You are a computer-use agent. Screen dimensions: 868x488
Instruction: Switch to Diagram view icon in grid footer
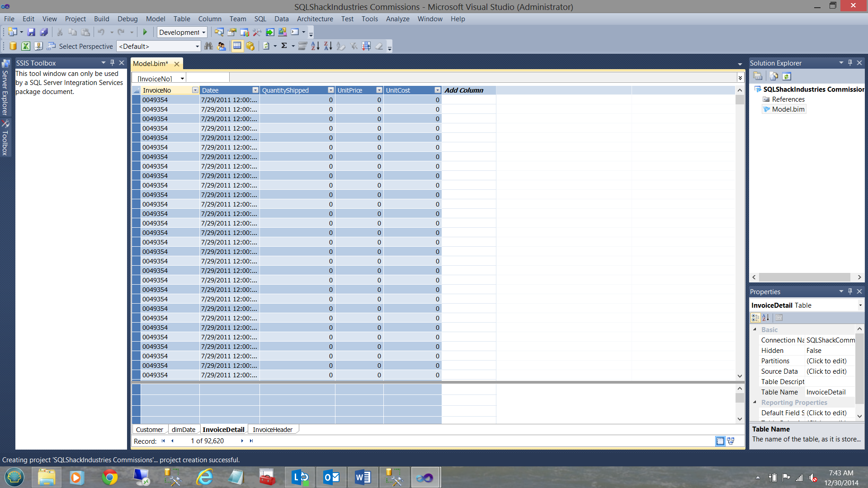(731, 441)
